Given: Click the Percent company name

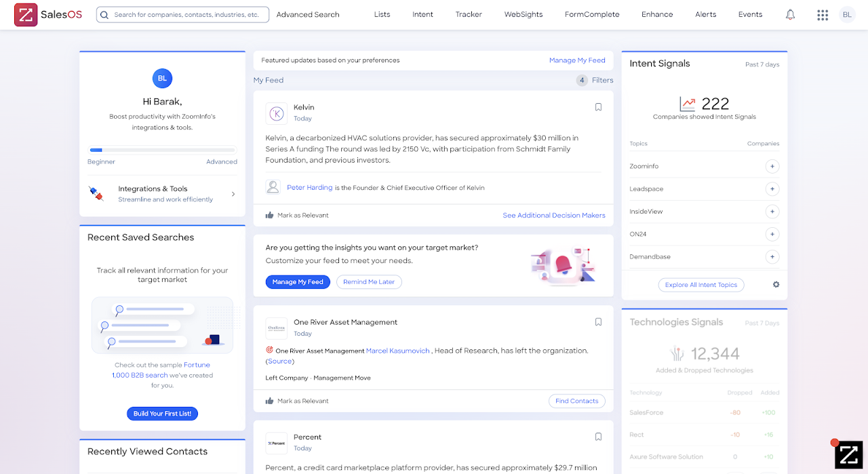Looking at the screenshot, I should tap(307, 437).
